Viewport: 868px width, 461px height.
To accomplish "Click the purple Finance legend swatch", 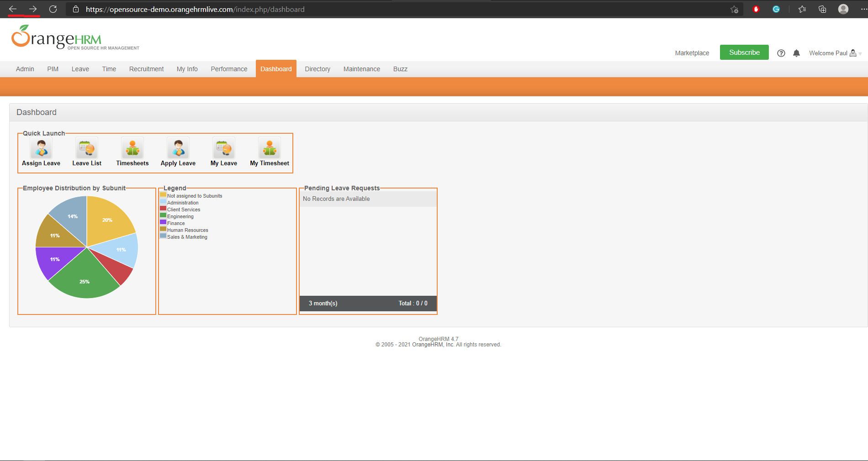I will pos(163,222).
